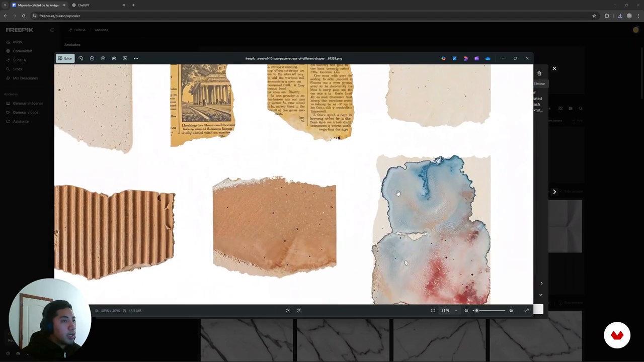Click the brown kraft paper scrap in the center
This screenshot has height=362, width=644.
coord(275,227)
